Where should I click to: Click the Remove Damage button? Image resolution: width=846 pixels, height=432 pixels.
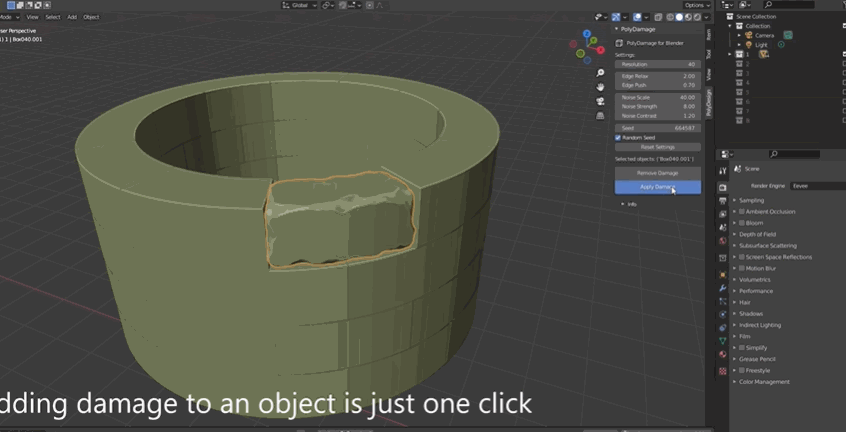tap(658, 173)
